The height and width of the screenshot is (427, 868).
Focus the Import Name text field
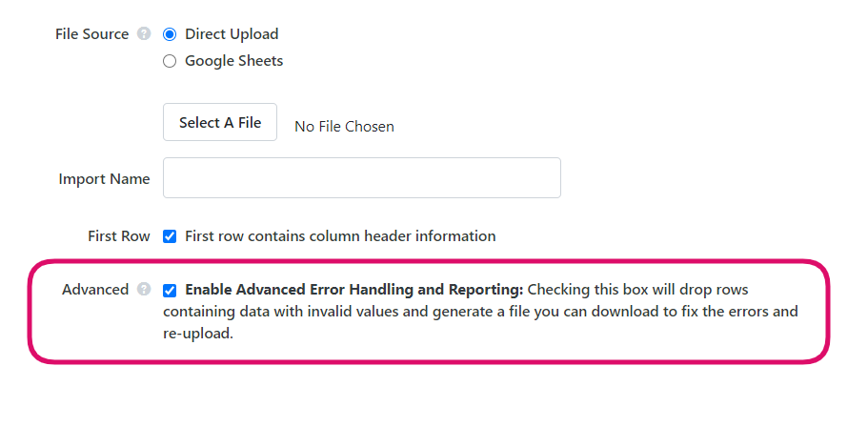tap(361, 178)
